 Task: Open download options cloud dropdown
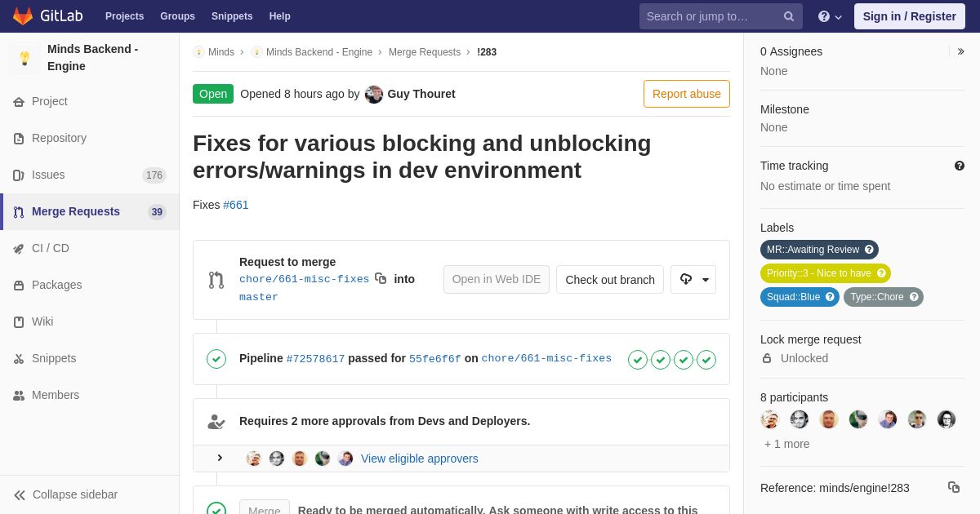tap(693, 279)
